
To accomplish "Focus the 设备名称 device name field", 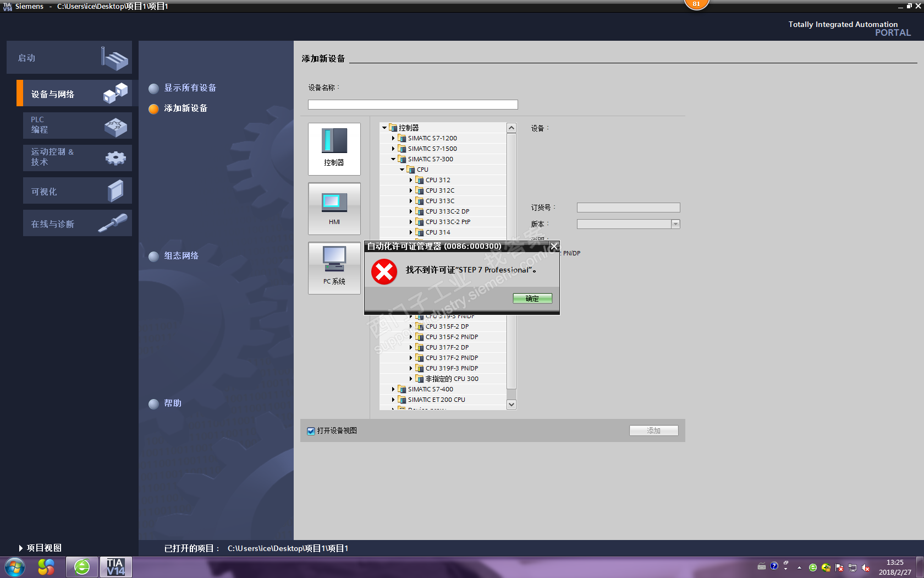I will click(413, 105).
